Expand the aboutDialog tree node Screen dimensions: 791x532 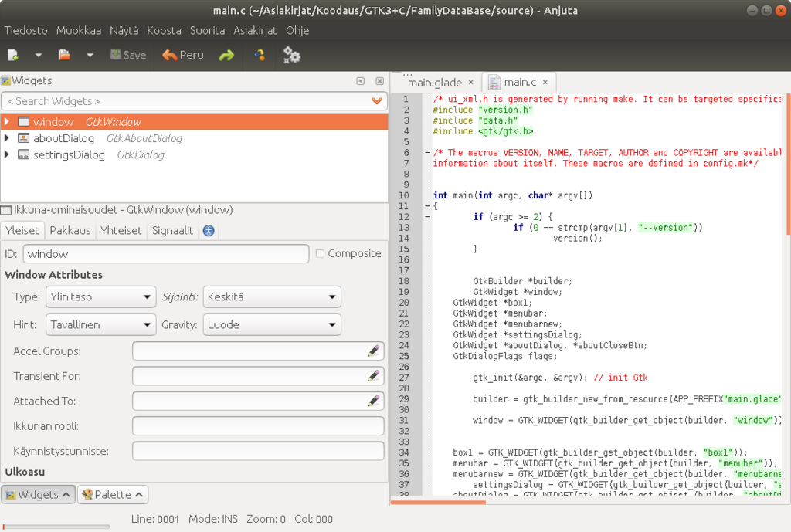click(7, 138)
